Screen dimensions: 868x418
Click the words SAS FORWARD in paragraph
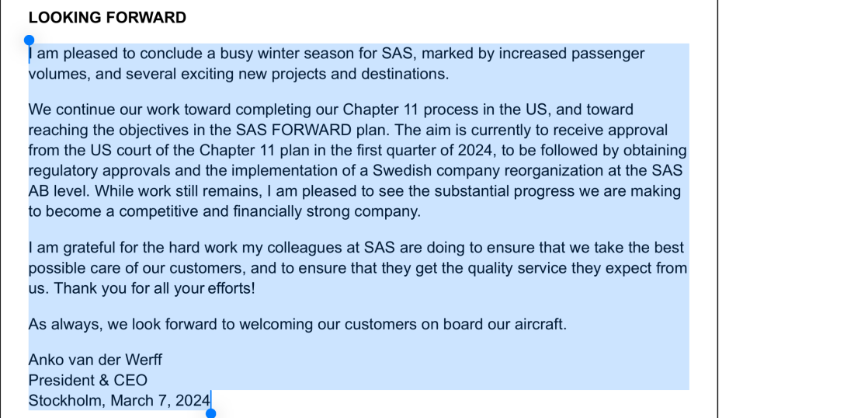[x=335, y=130]
